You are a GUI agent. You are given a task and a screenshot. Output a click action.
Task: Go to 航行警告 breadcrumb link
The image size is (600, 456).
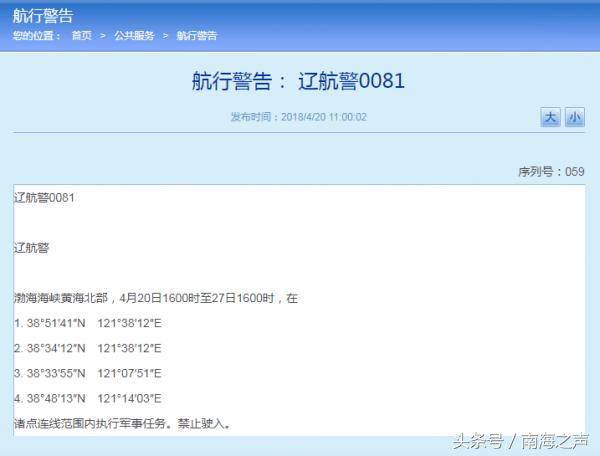pyautogui.click(x=197, y=36)
